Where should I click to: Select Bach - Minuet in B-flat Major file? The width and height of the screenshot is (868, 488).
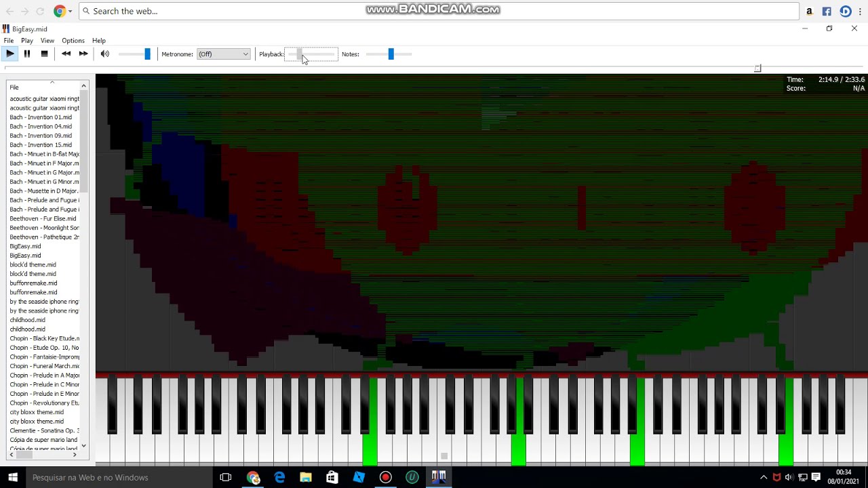pyautogui.click(x=44, y=154)
